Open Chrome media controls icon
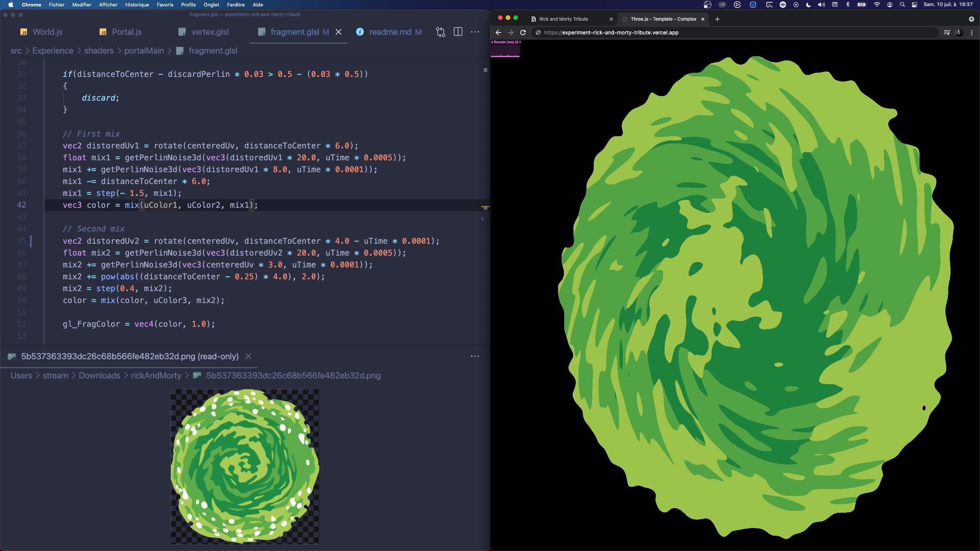The width and height of the screenshot is (980, 551). coord(947,33)
